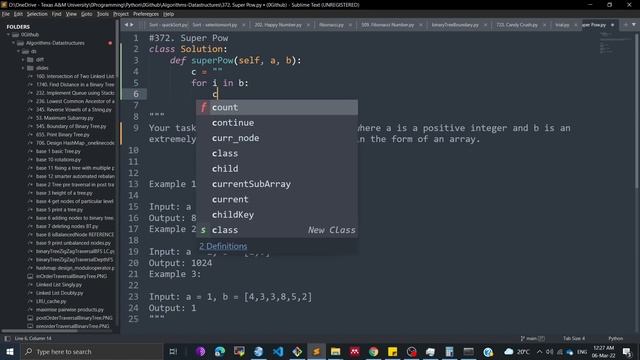Open the Windows Start menu

pyautogui.click(x=10, y=351)
